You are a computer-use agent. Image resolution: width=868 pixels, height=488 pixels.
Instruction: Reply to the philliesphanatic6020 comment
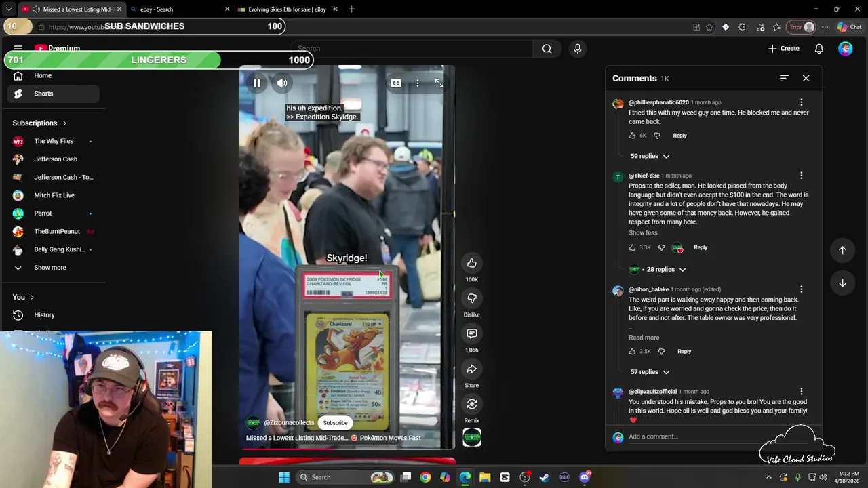[x=679, y=136]
